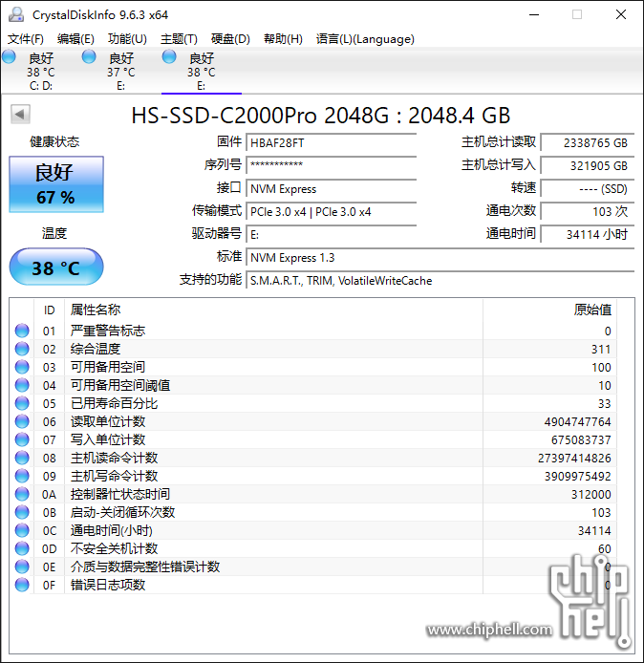
Task: Click the status orb for attribute 03 可用备用空间
Action: pyautogui.click(x=22, y=367)
